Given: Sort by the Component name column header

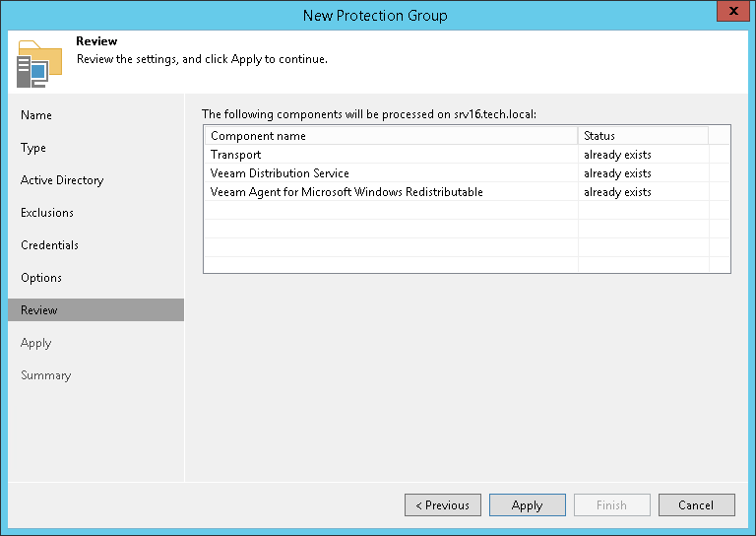Looking at the screenshot, I should point(390,136).
